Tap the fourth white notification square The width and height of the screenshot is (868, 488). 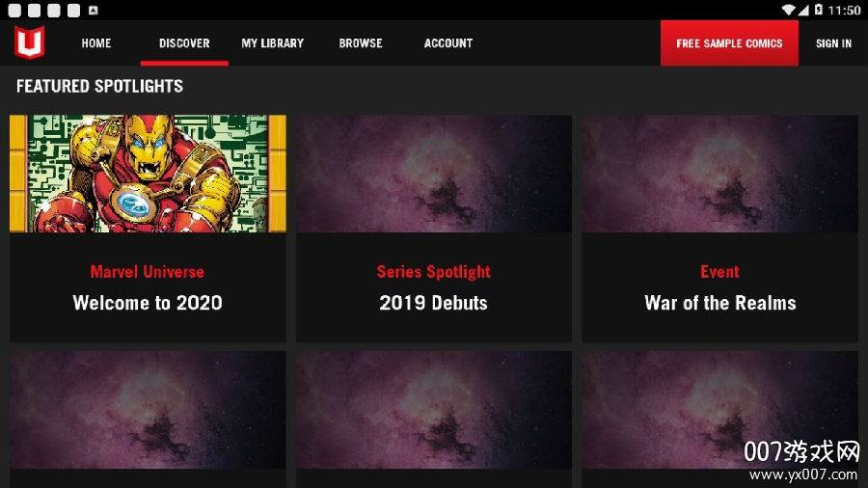pos(73,10)
